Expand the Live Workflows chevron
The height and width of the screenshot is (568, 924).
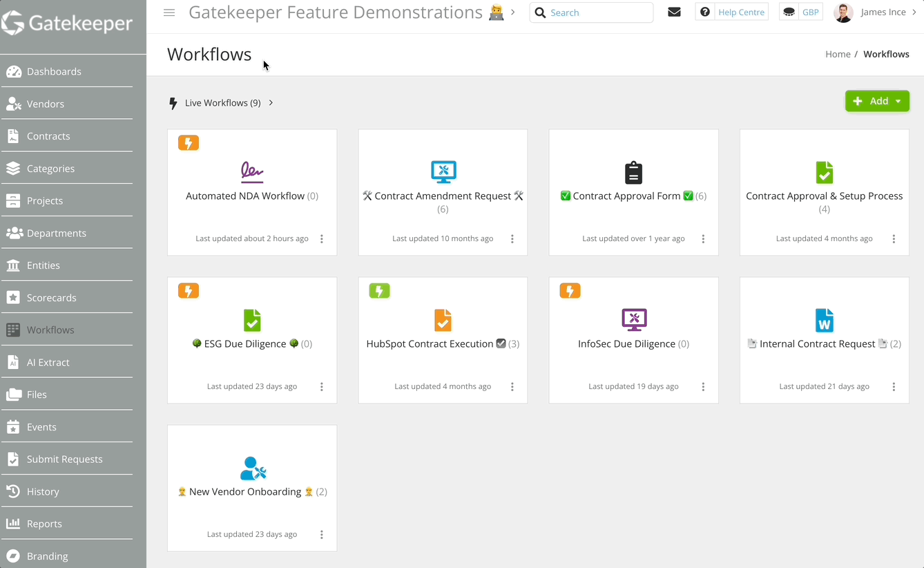[271, 102]
